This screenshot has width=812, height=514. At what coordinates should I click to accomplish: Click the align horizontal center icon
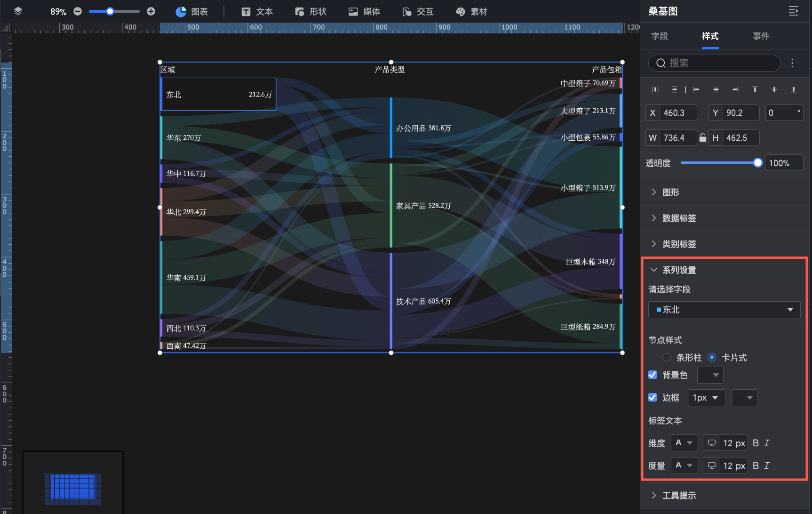pyautogui.click(x=716, y=89)
